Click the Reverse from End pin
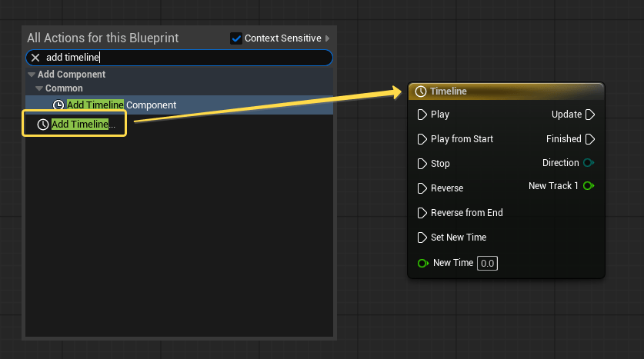The width and height of the screenshot is (644, 359). click(422, 213)
